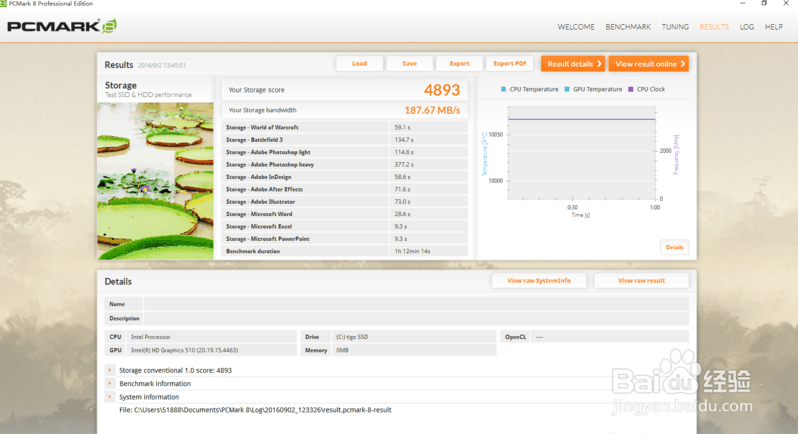Screen dimensions: 798x434
Task: Select the Storage - Battlefield 3 row
Action: click(345, 139)
